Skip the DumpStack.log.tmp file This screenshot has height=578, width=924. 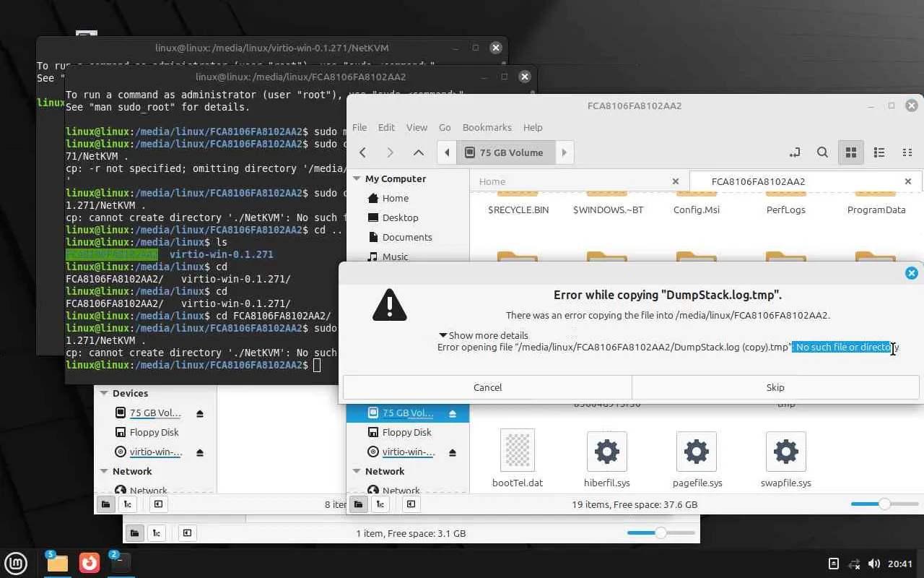[775, 387]
